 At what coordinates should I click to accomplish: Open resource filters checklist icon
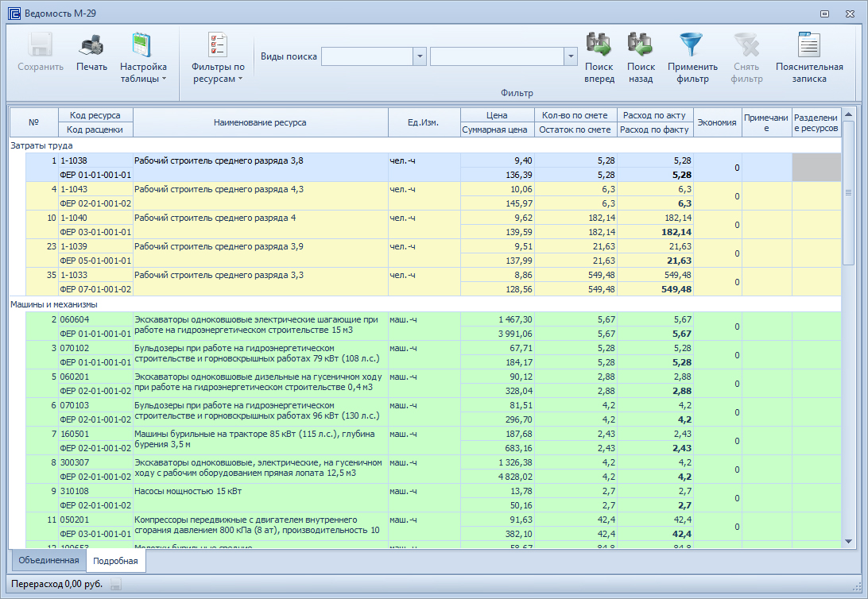pos(218,44)
